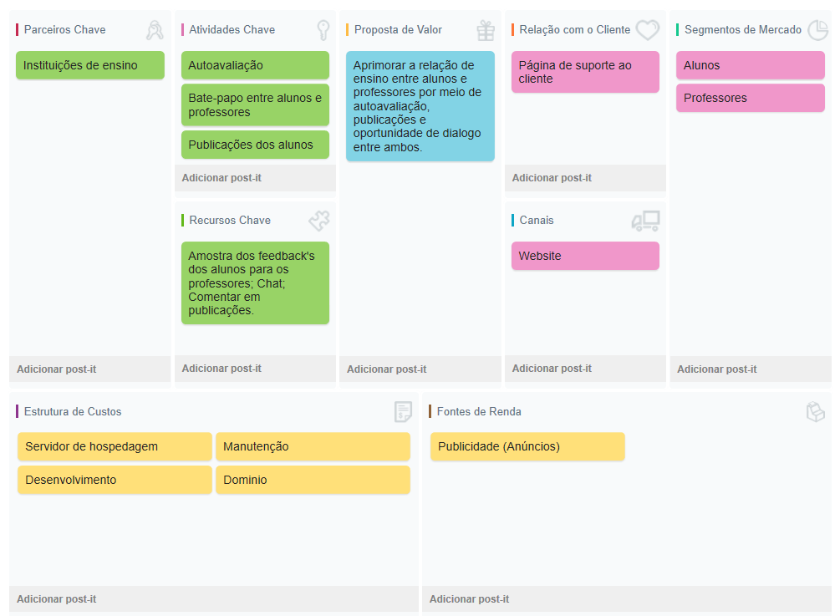Add a post-it to Atividades Chave
Viewport: 840px width, 616px height.
point(221,178)
